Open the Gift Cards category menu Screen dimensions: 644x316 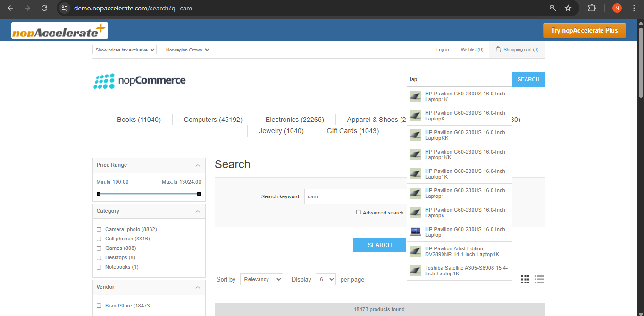tap(352, 131)
